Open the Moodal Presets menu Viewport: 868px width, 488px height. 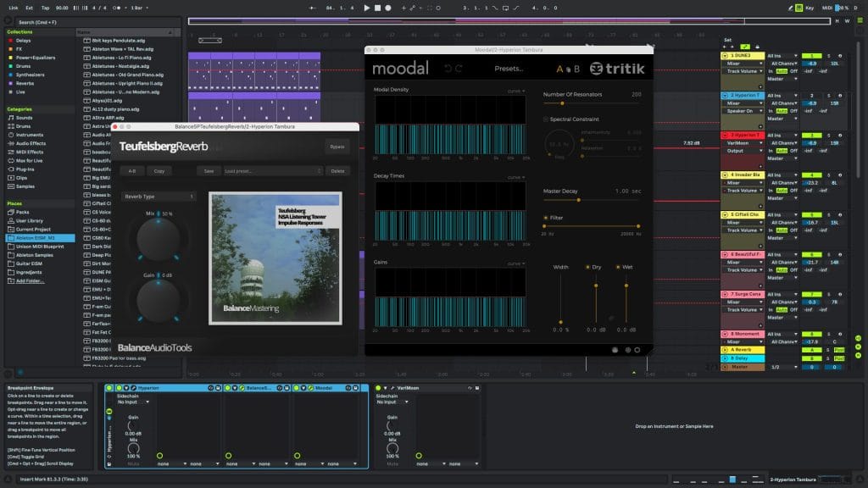coord(509,69)
